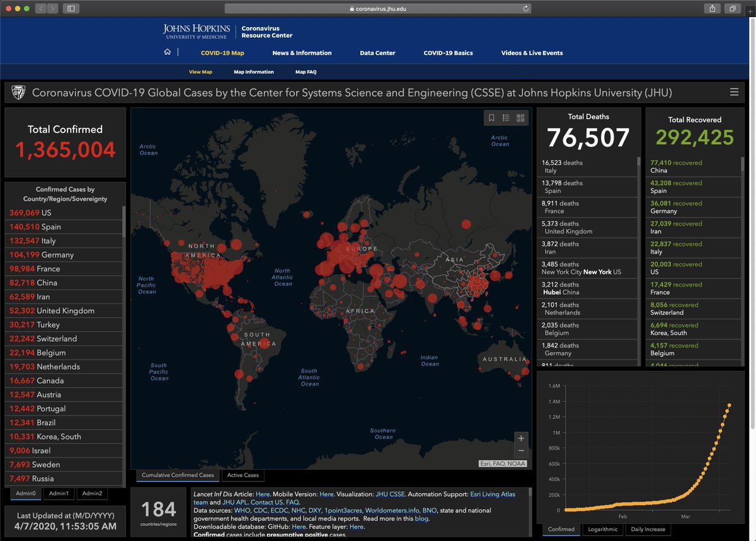Select 16,523 deaths Italy entry
The image size is (756, 541).
(x=587, y=166)
